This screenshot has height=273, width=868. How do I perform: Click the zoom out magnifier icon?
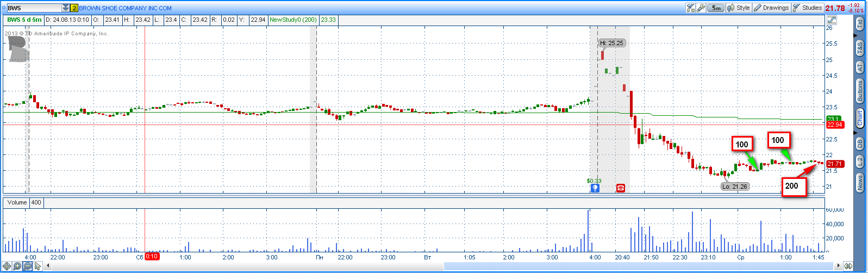(28, 266)
